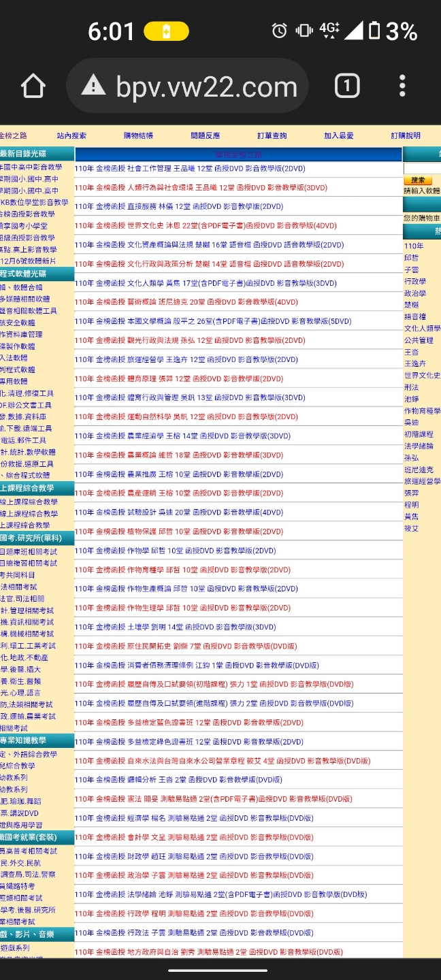Screen dimensions: 441x980
Task: Open the browser three-dot menu
Action: coord(402,86)
